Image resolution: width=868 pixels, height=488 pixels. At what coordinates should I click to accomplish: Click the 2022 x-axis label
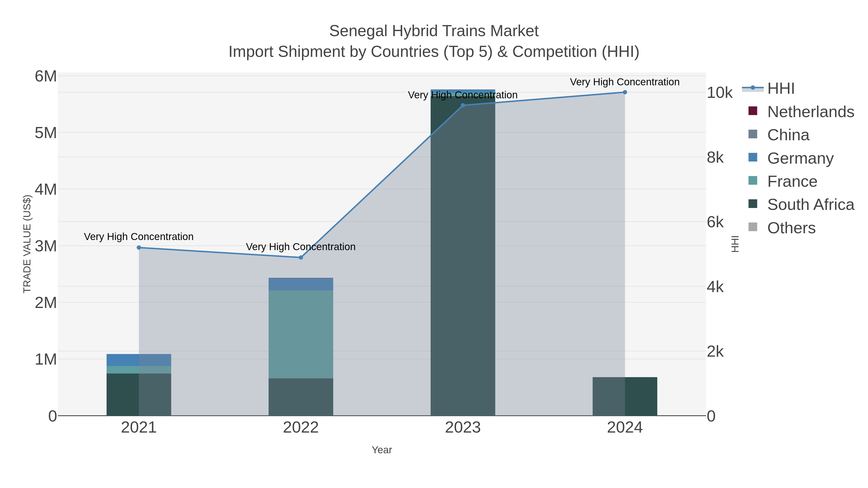tap(301, 427)
